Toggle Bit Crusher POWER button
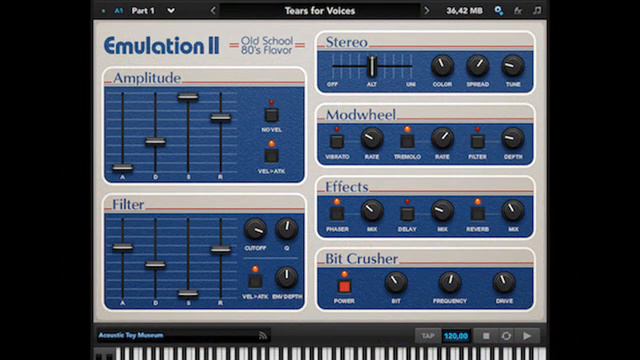Image resolution: width=640 pixels, height=360 pixels. 344,287
